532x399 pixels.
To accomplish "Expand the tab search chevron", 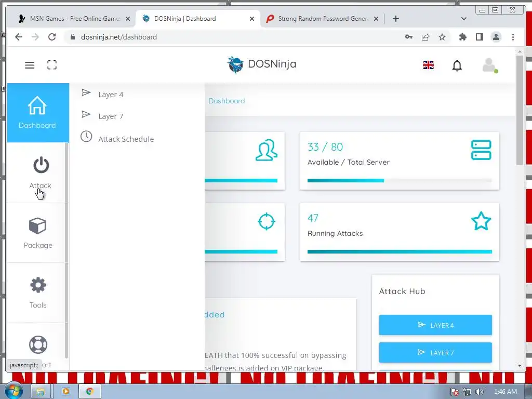I will pos(464,19).
